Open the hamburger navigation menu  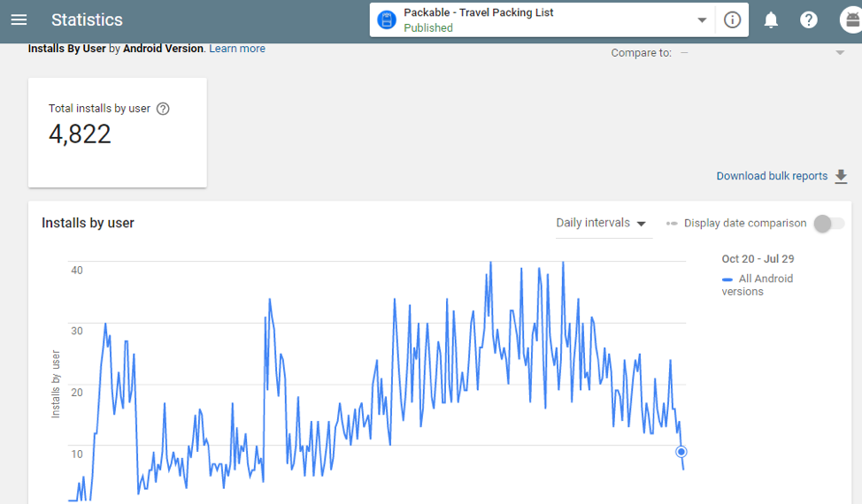(19, 19)
